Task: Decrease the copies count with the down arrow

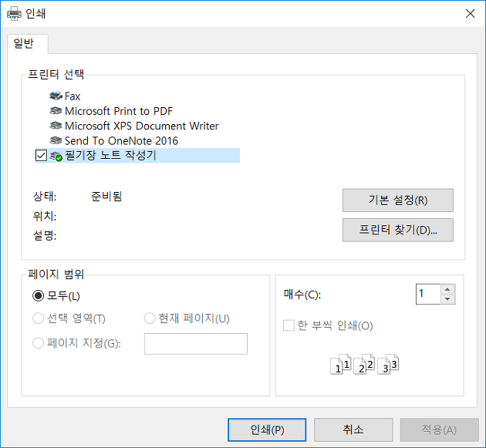Action: (447, 299)
